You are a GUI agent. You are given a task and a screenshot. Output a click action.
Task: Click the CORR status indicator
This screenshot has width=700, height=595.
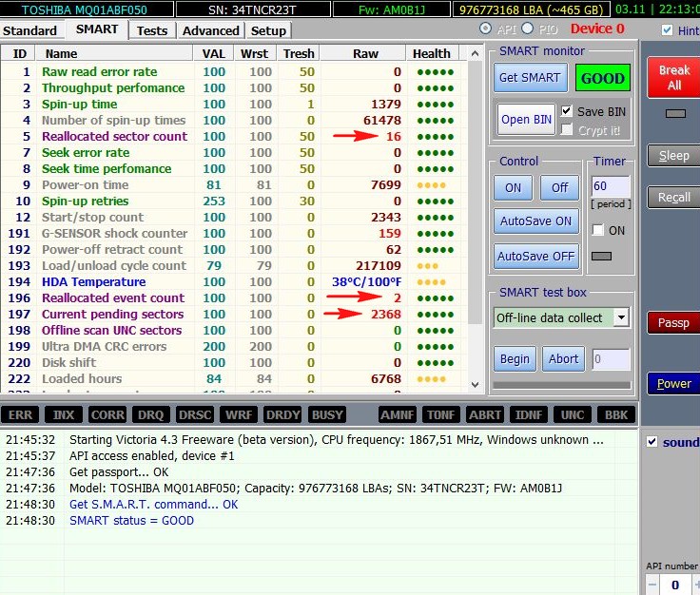(x=107, y=414)
